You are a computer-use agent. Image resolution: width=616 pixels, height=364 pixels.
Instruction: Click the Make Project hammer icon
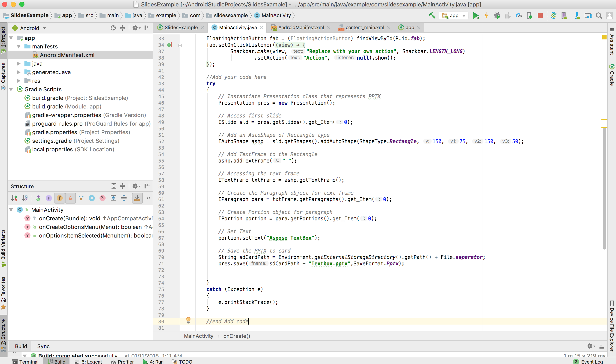point(432,15)
